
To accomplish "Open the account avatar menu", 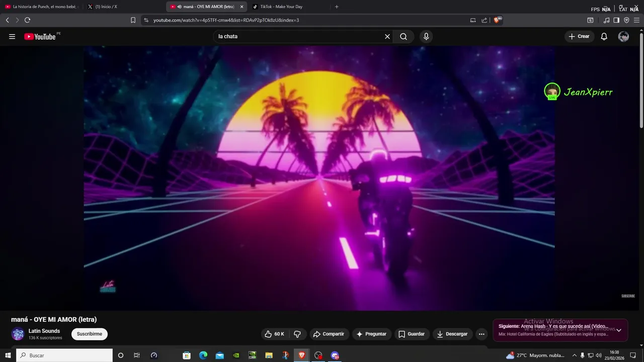I will click(x=623, y=37).
